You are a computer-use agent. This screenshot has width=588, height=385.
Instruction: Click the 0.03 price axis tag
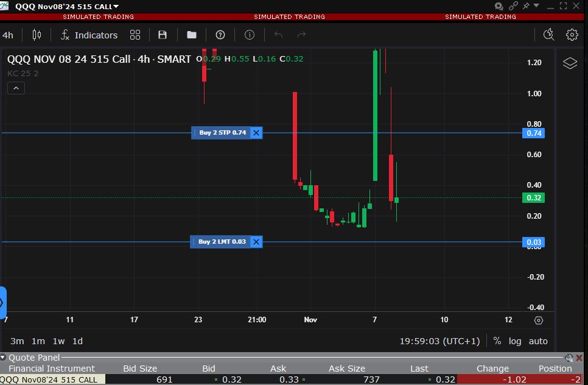tap(533, 242)
